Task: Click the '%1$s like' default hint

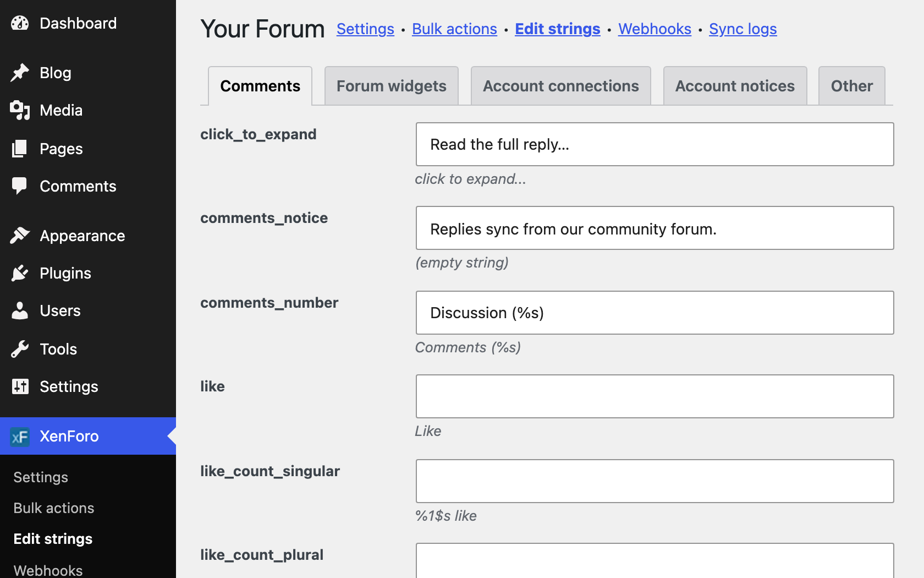Action: pos(446,516)
